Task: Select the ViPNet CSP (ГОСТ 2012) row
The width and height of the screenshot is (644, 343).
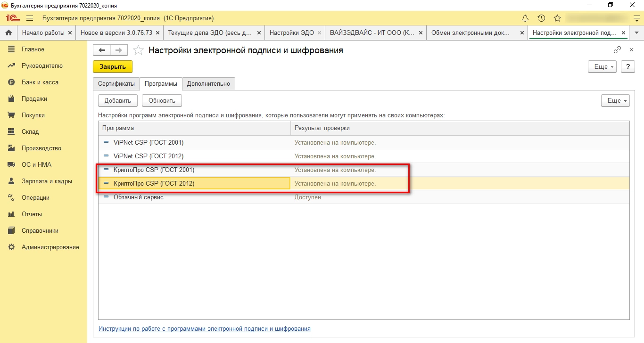Action: pyautogui.click(x=363, y=156)
